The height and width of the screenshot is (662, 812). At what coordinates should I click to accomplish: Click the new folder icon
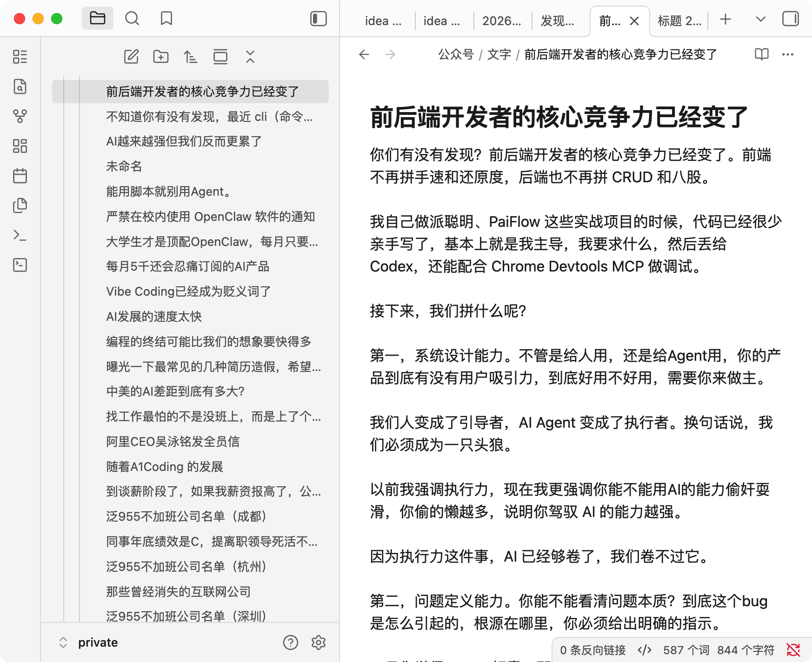click(x=161, y=57)
